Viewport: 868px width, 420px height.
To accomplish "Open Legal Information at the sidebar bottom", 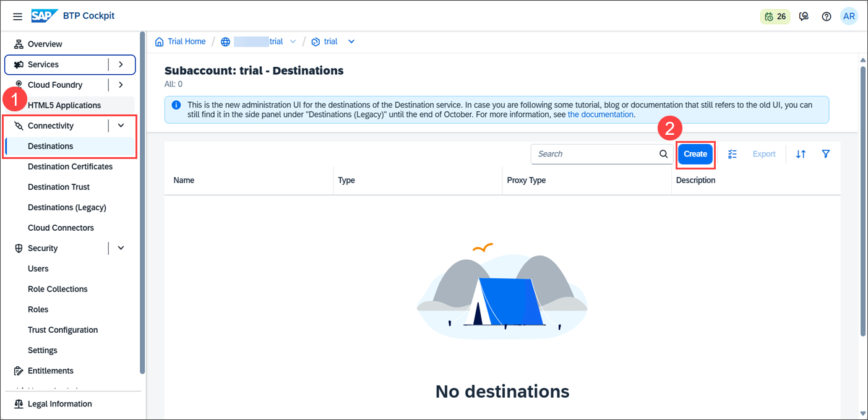I will tap(60, 404).
